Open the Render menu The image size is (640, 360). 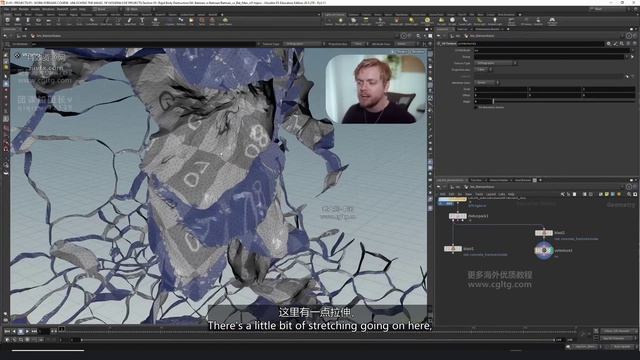pos(24,9)
